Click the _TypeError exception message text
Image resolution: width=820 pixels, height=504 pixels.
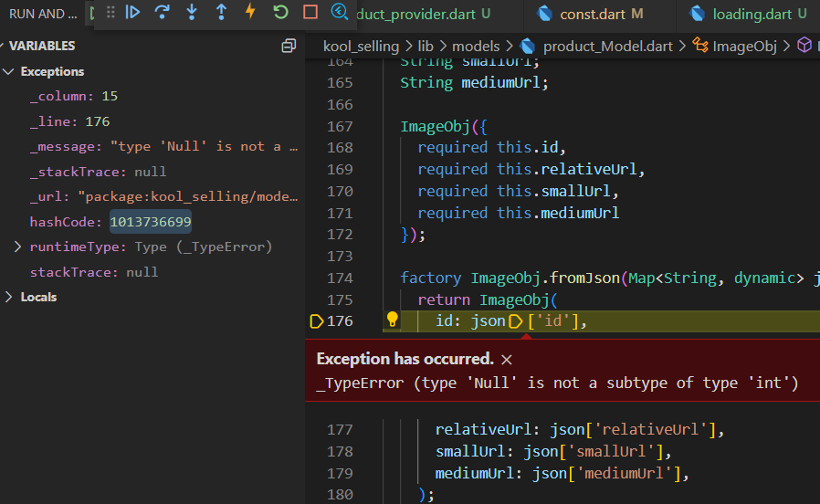[558, 383]
